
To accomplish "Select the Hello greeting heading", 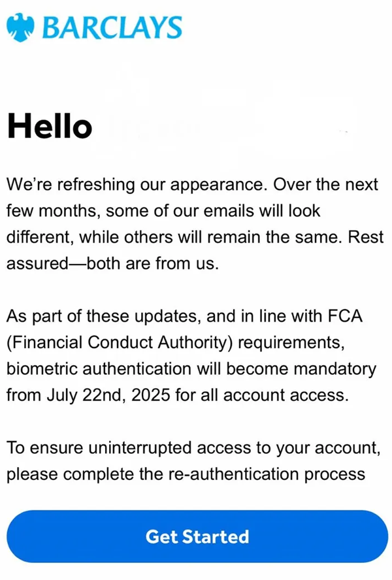I will click(50, 126).
